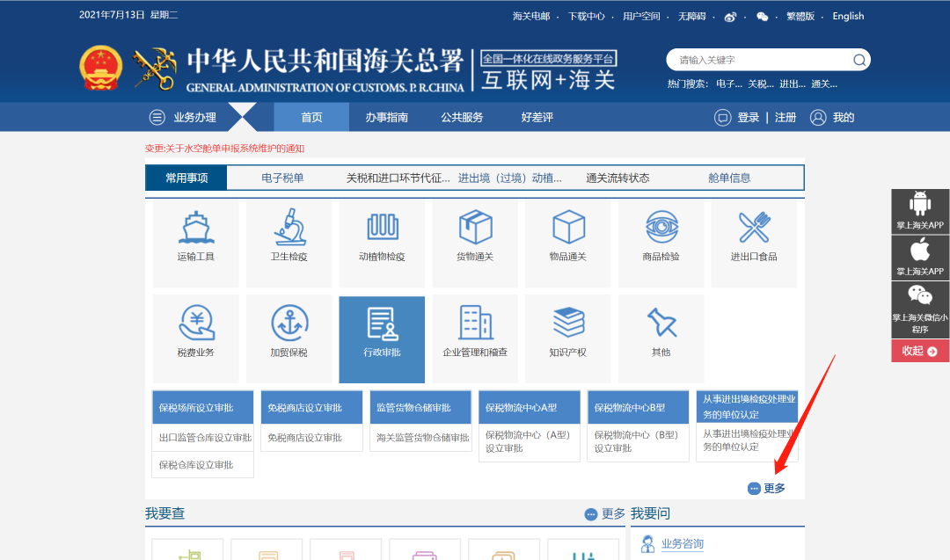950x560 pixels.
Task: Open Apple 掌上海关APP icon
Action: coord(920,250)
